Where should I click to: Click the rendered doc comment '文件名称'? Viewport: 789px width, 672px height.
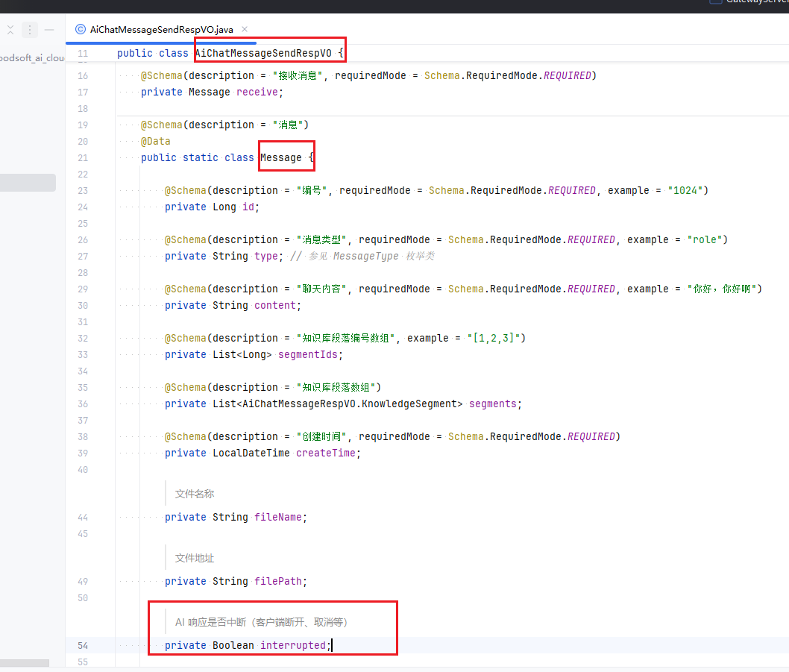coord(194,494)
